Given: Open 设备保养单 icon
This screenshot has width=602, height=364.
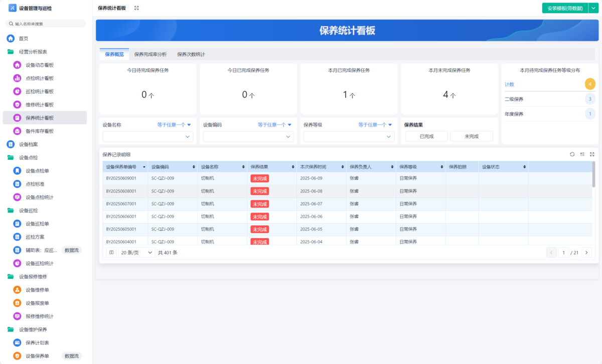Looking at the screenshot, I should (x=17, y=356).
